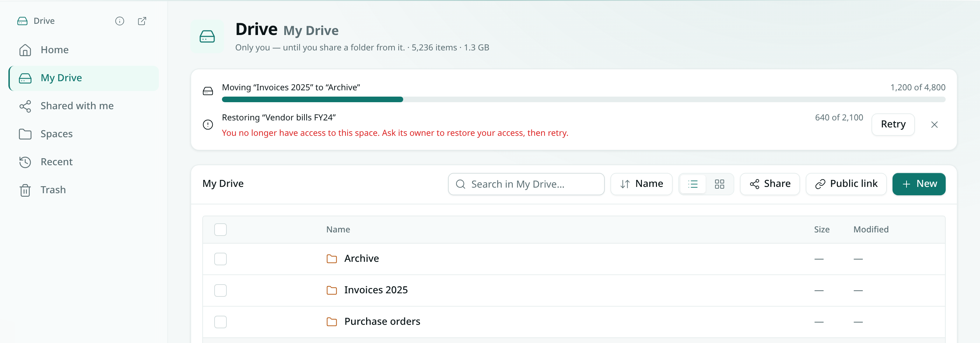The height and width of the screenshot is (343, 980).
Task: Retry restoring Vendor bills FY24
Action: [x=893, y=124]
